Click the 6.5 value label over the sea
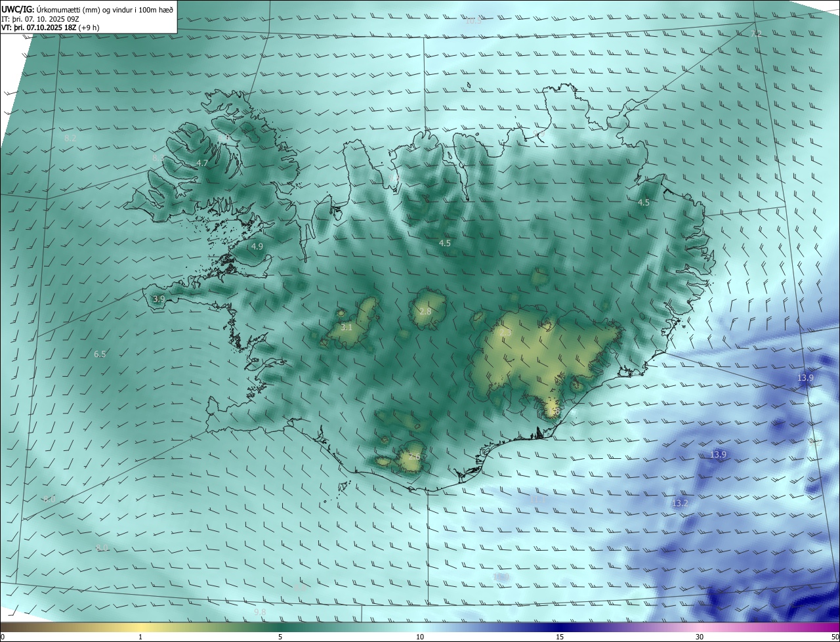840x642 pixels. (x=100, y=354)
